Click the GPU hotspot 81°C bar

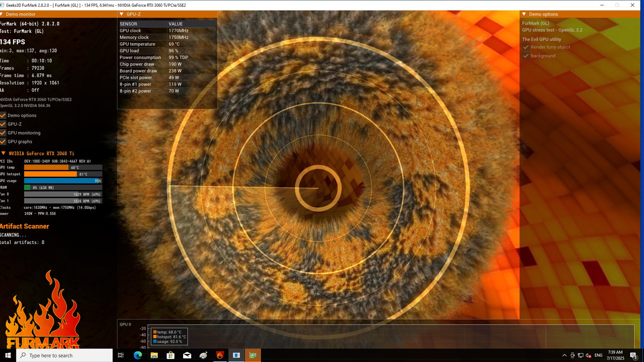click(x=63, y=174)
